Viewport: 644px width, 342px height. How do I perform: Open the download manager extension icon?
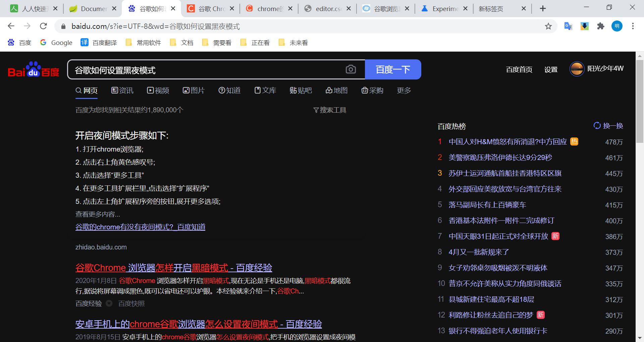point(585,26)
